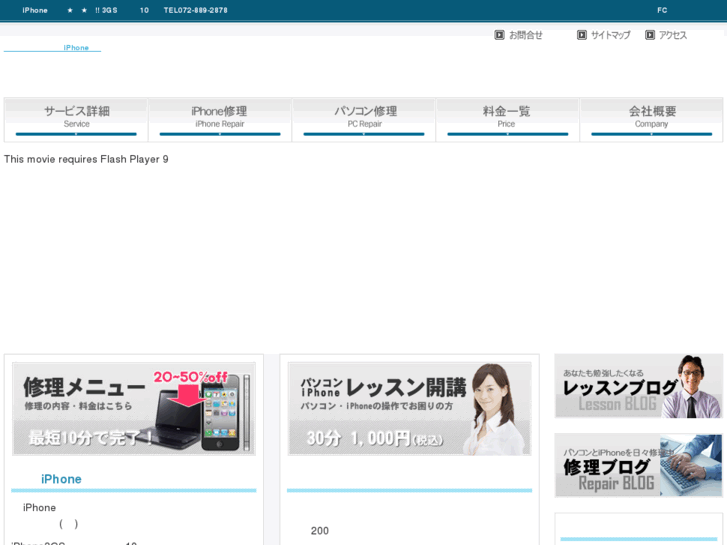
Task: Click the TEL072-889-2878 phone number text
Action: pos(196,10)
